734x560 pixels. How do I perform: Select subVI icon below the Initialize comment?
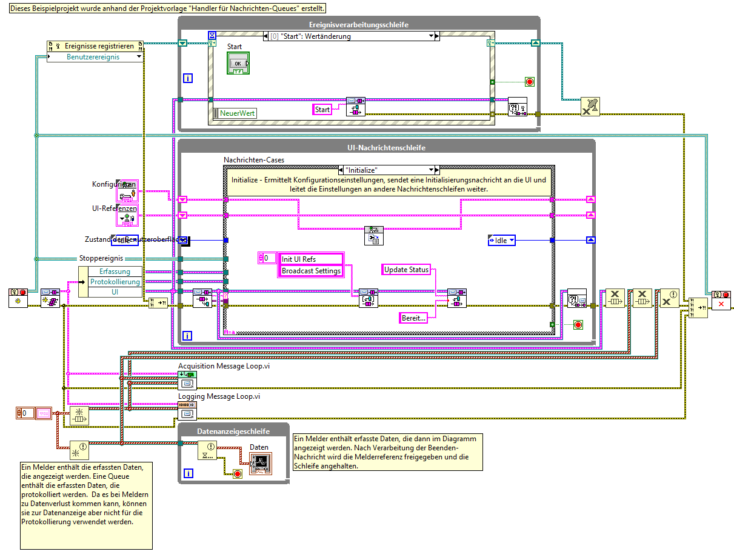374,236
